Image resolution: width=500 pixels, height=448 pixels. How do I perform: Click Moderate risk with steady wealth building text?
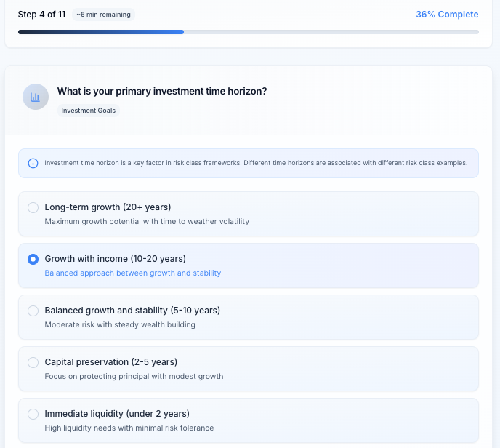[120, 324]
